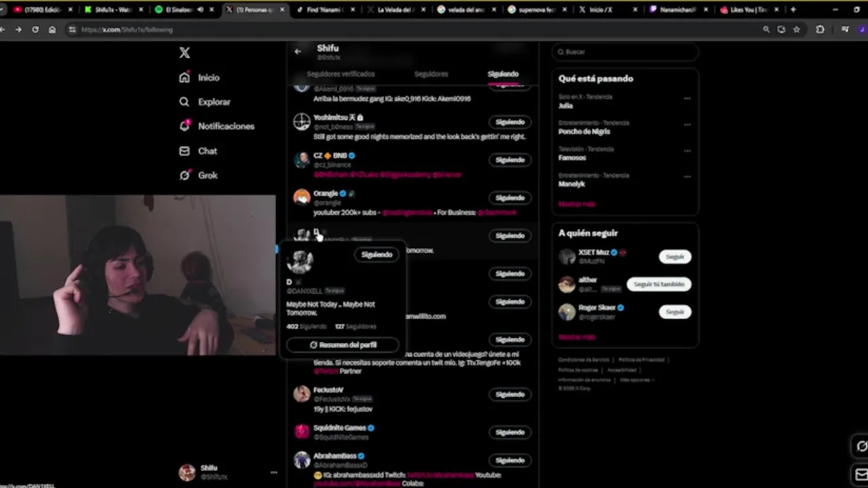Image resolution: width=868 pixels, height=488 pixels.
Task: Bookmark the page with the star icon
Action: point(797,30)
